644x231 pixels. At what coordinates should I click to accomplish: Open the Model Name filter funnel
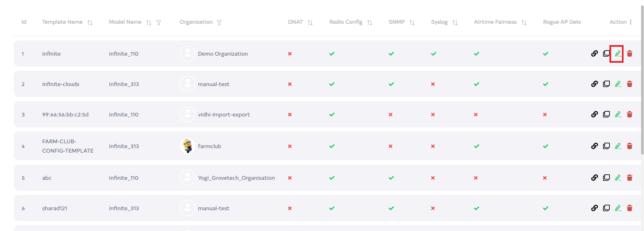tap(159, 22)
